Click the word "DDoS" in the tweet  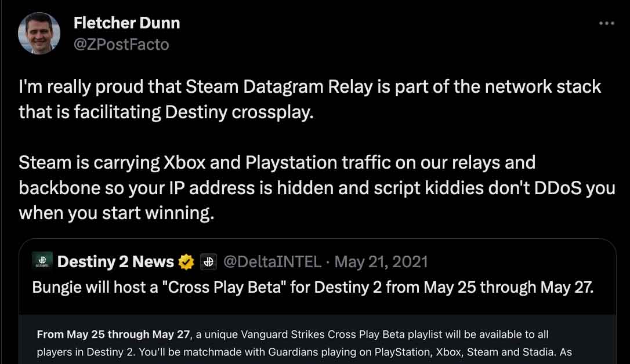(x=557, y=188)
